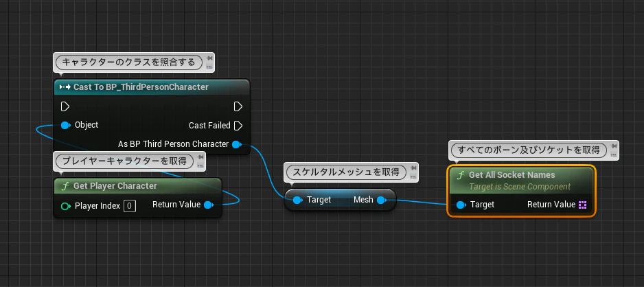Click the Mesh node Target input pin
Viewport: 644px width, 287px height.
[298, 200]
